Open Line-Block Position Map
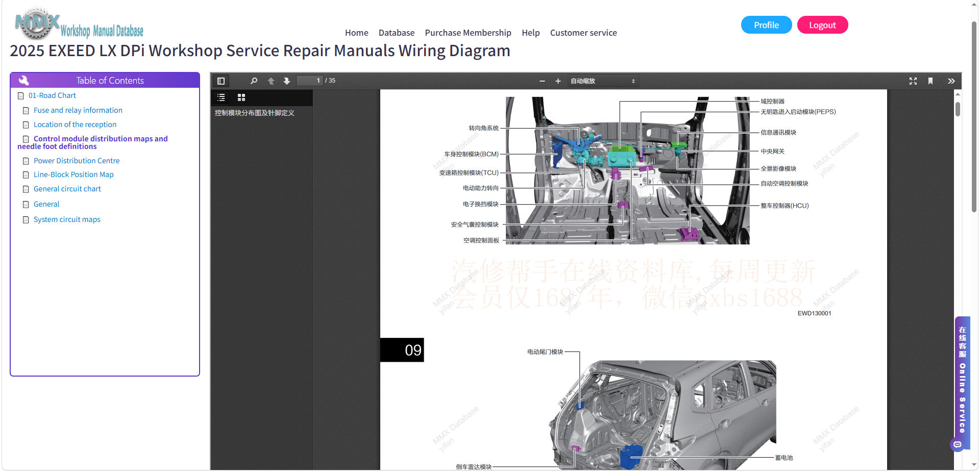This screenshot has height=472, width=980. 73,175
